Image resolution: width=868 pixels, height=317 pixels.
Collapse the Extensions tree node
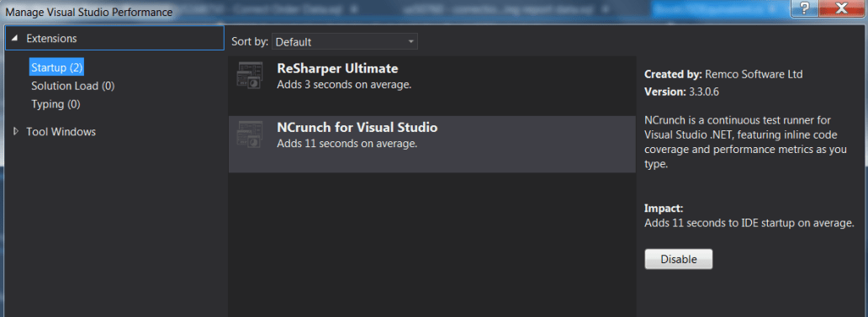pos(14,39)
